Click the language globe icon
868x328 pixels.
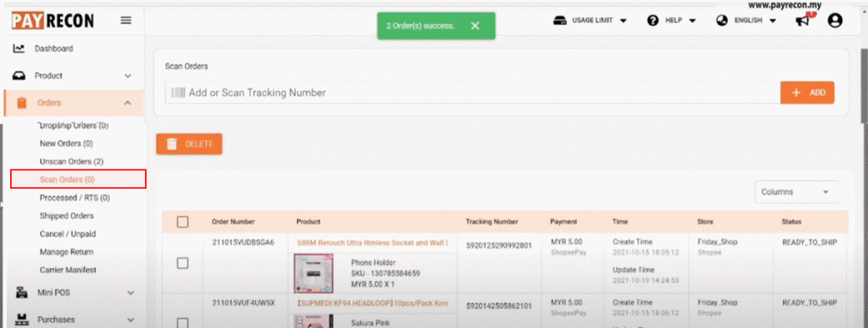721,20
